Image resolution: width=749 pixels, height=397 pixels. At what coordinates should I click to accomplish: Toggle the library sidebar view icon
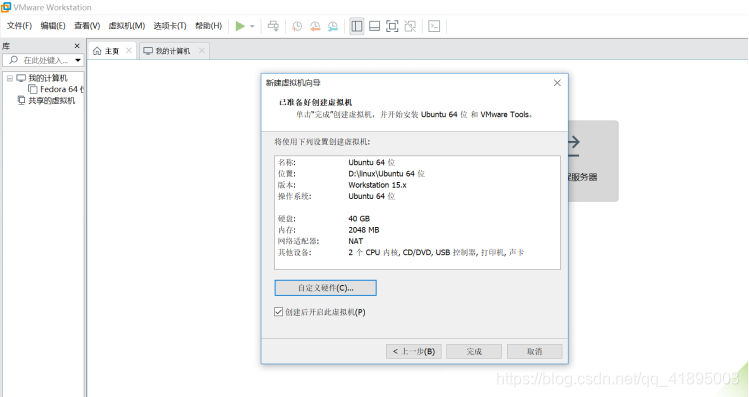[357, 26]
